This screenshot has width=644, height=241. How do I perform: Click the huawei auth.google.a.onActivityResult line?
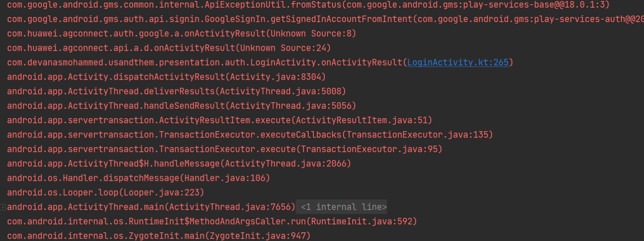pos(181,34)
